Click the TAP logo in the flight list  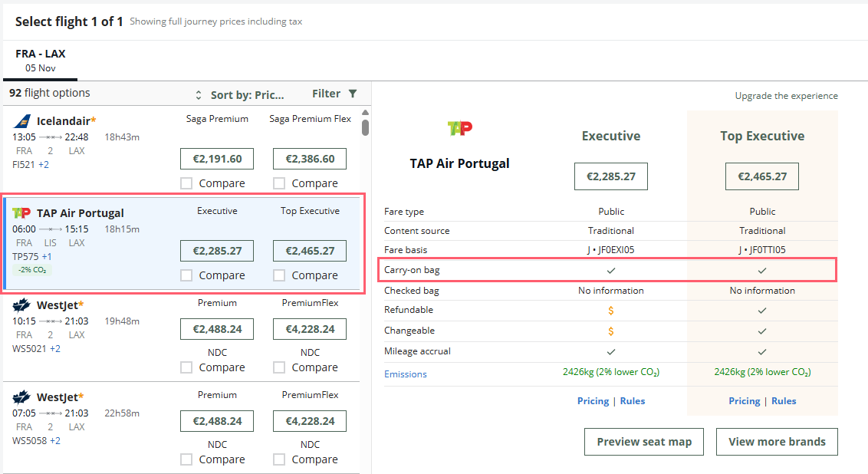21,212
